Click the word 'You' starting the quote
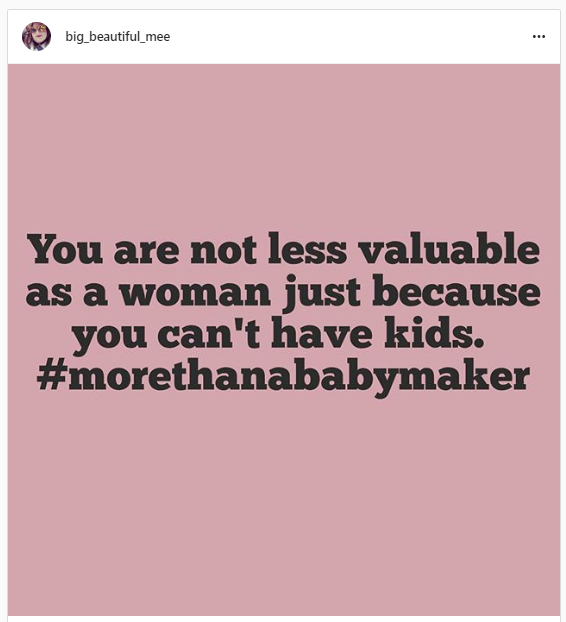The image size is (566, 622). (65, 249)
